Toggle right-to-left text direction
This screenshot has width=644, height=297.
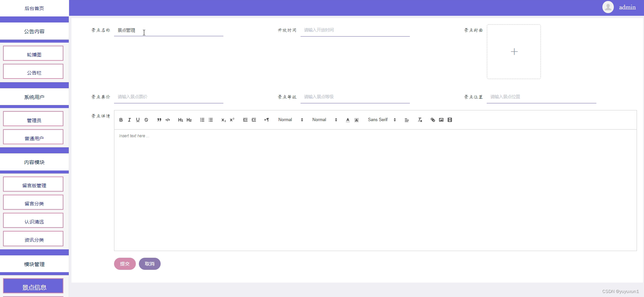267,120
